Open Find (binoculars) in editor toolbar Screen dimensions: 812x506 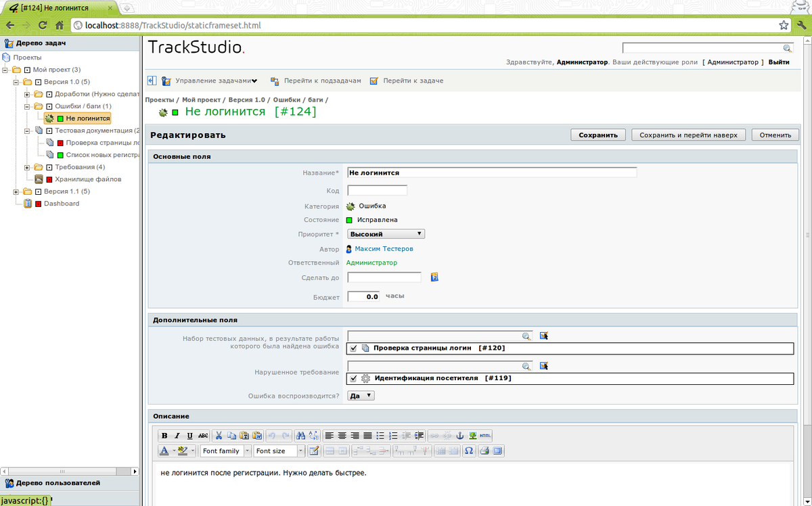(x=301, y=436)
